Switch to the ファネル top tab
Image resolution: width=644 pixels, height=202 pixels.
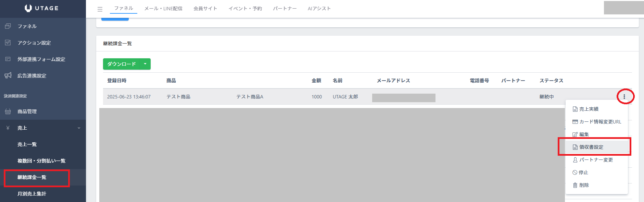(124, 8)
